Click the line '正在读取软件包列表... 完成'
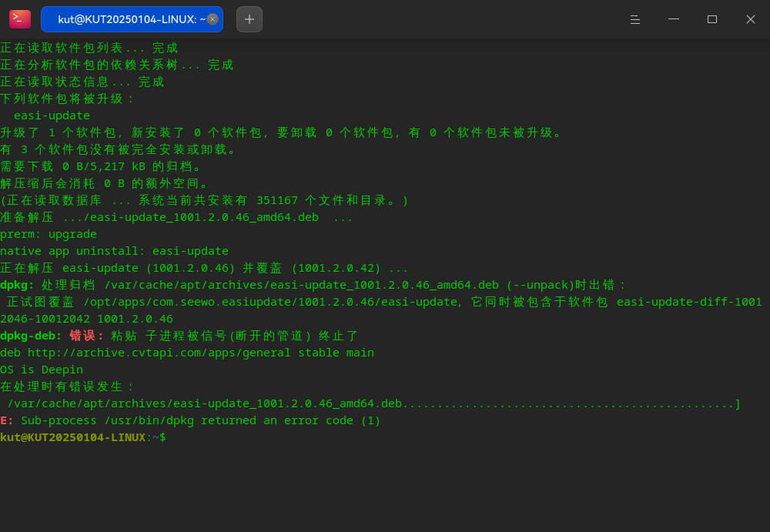Image resolution: width=770 pixels, height=532 pixels. [x=89, y=48]
